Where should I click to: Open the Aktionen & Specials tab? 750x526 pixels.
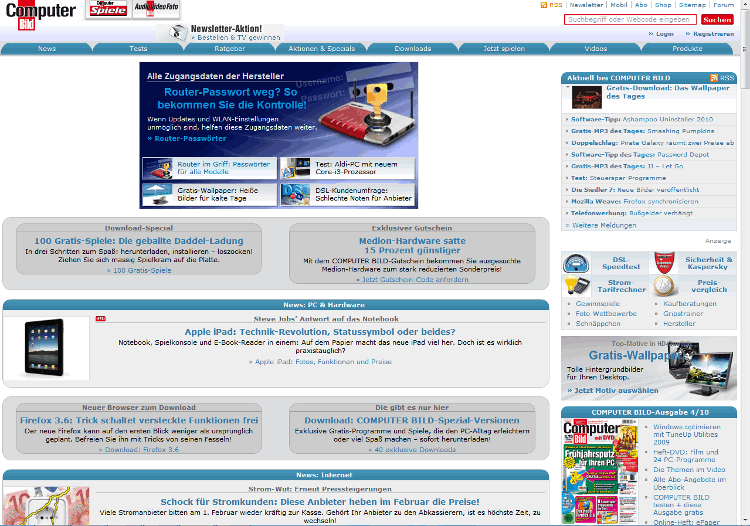(x=321, y=48)
